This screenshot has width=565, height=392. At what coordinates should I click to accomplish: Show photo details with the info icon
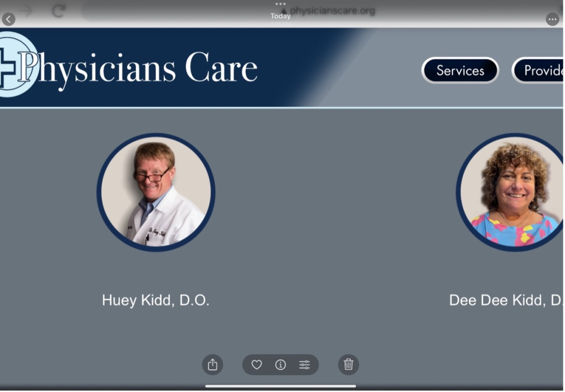[280, 365]
